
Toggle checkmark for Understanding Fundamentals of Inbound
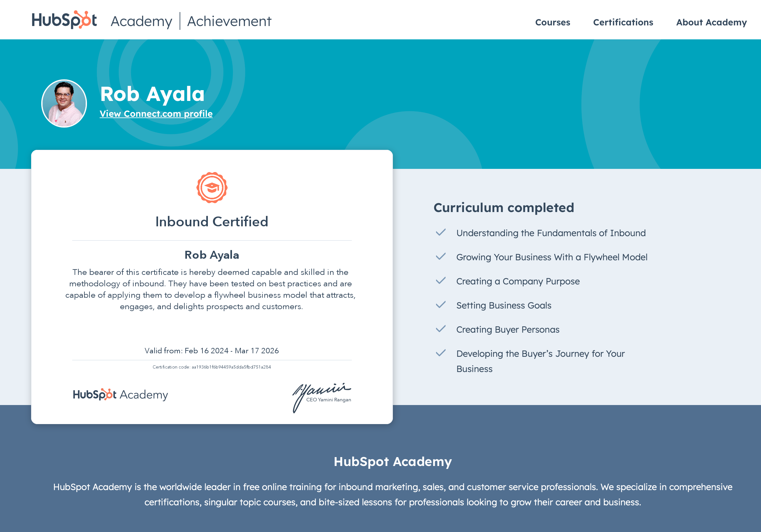441,232
